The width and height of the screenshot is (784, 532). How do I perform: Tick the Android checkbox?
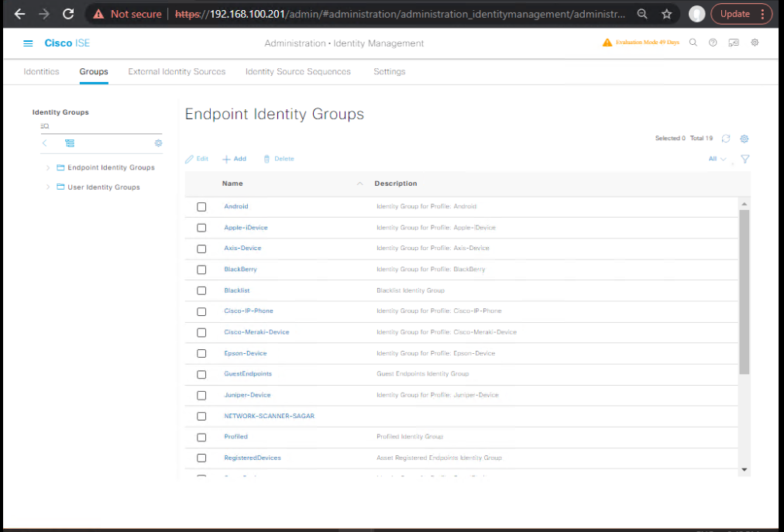(201, 207)
